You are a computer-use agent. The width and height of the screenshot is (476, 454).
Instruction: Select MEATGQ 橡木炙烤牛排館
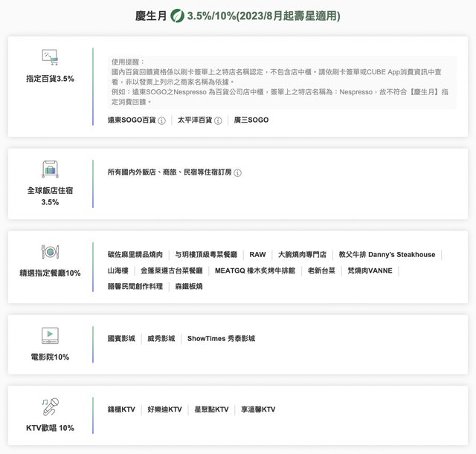(254, 270)
